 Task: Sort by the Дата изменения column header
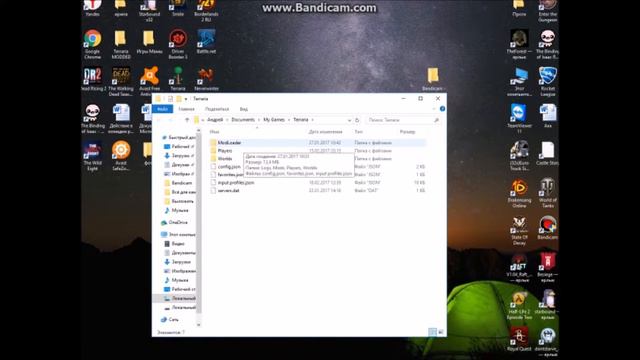[x=325, y=132]
